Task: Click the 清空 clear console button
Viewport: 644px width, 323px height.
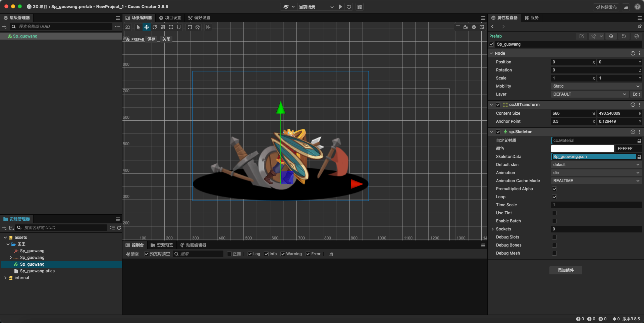Action: pyautogui.click(x=132, y=254)
